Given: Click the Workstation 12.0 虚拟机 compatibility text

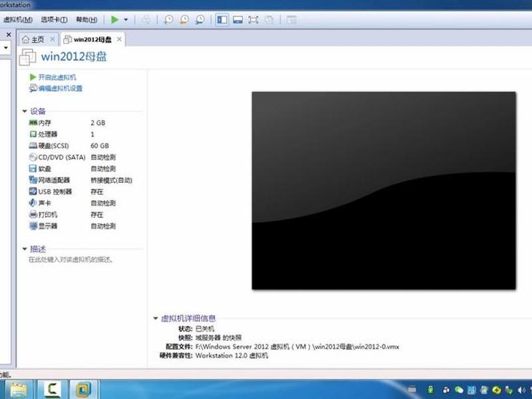Looking at the screenshot, I should [231, 356].
